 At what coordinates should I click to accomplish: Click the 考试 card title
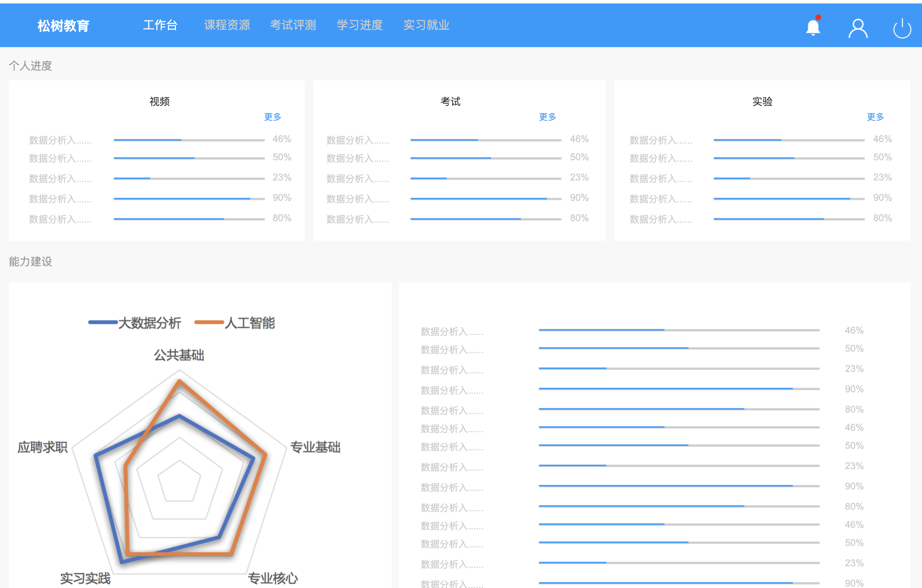450,102
